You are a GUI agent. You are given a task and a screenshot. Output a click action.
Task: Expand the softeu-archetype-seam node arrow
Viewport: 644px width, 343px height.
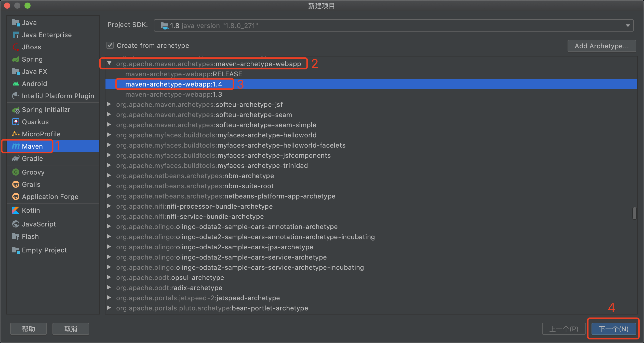pos(109,115)
